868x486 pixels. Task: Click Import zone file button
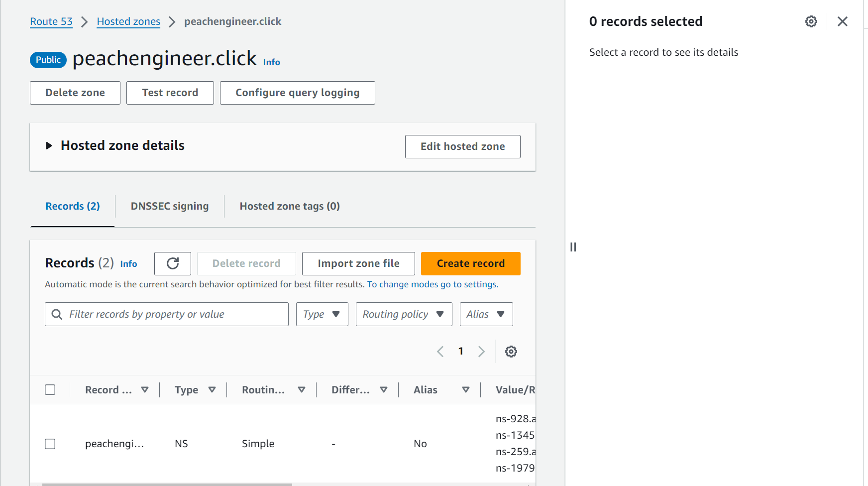[358, 263]
